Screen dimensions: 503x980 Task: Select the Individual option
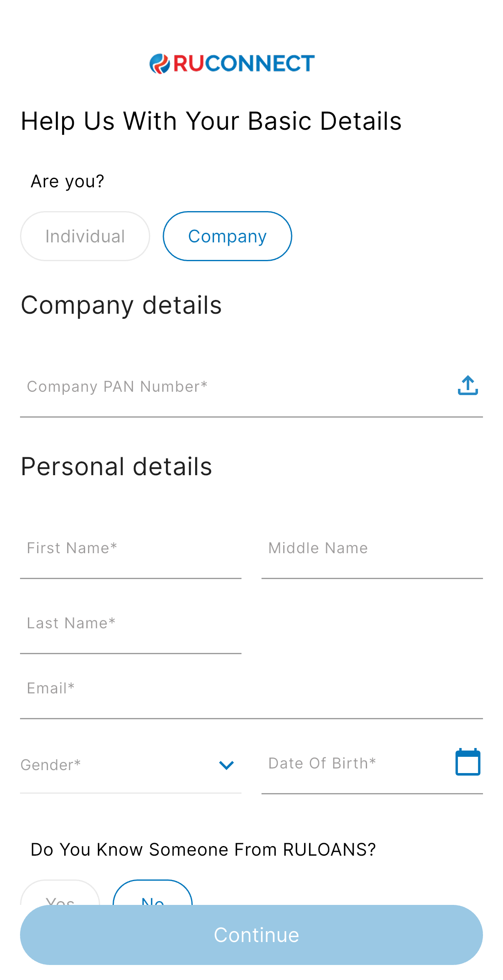(x=85, y=236)
